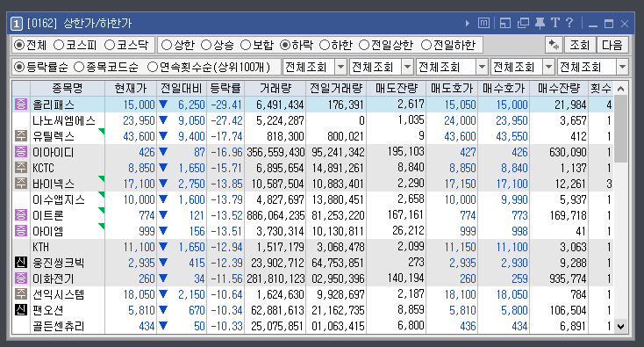644x347 pixels.
Task: Select the 상한 radio button
Action: [167, 45]
